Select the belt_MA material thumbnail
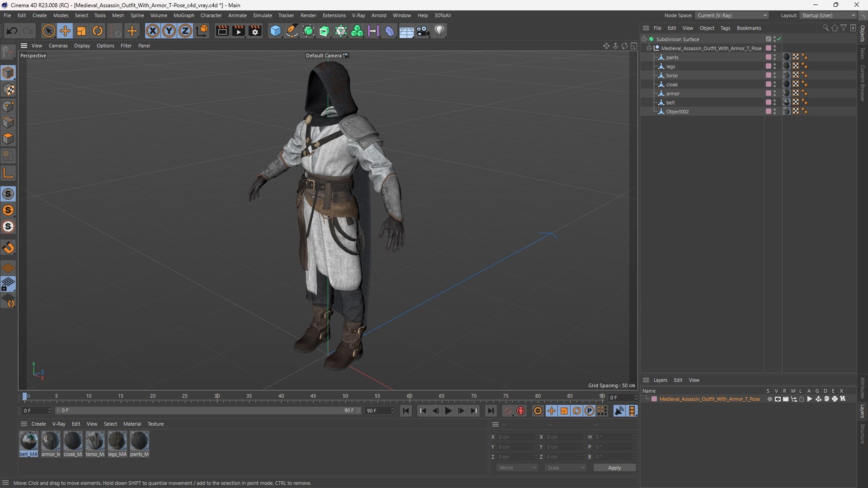The height and width of the screenshot is (488, 868). coord(28,441)
